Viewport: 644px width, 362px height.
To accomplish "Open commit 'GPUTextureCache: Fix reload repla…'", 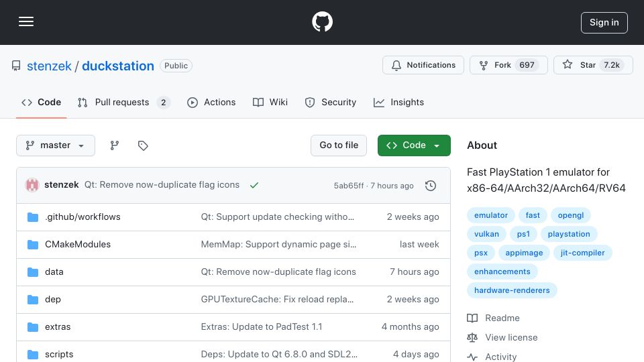I will tap(277, 299).
